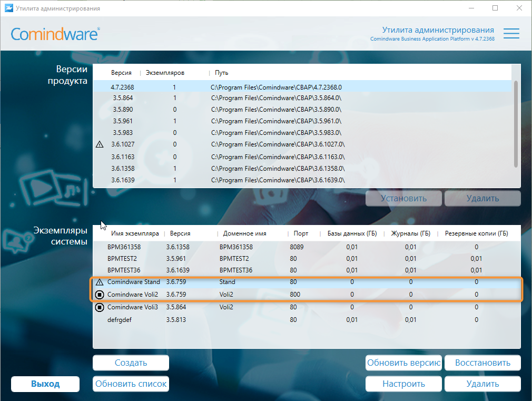Click the Stand domain name cell
532x401 pixels.
pos(228,282)
